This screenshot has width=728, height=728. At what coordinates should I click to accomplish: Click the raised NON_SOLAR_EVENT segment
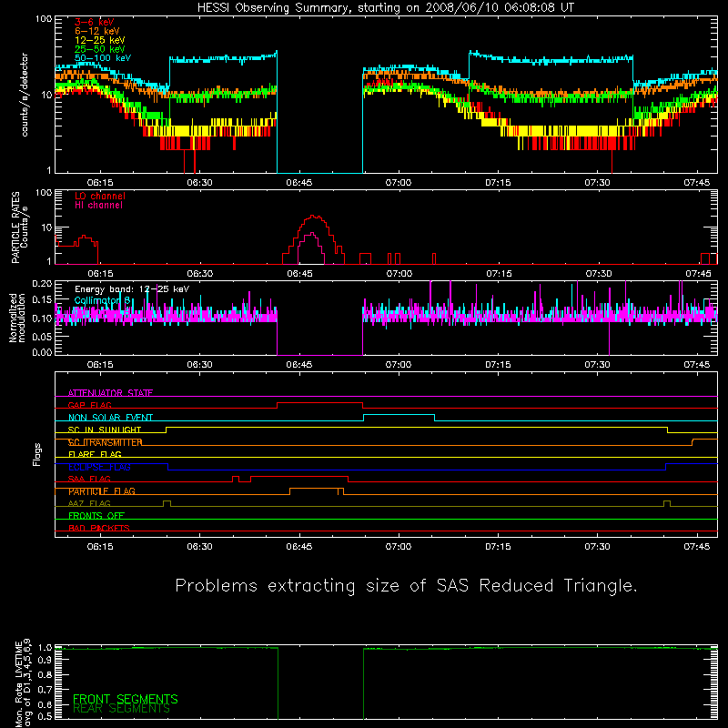pos(399,415)
